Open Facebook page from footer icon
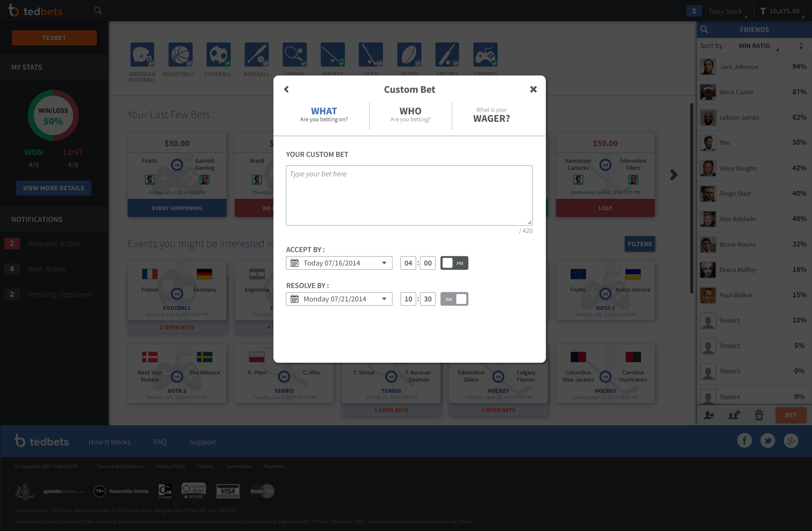This screenshot has width=812, height=531. [744, 441]
